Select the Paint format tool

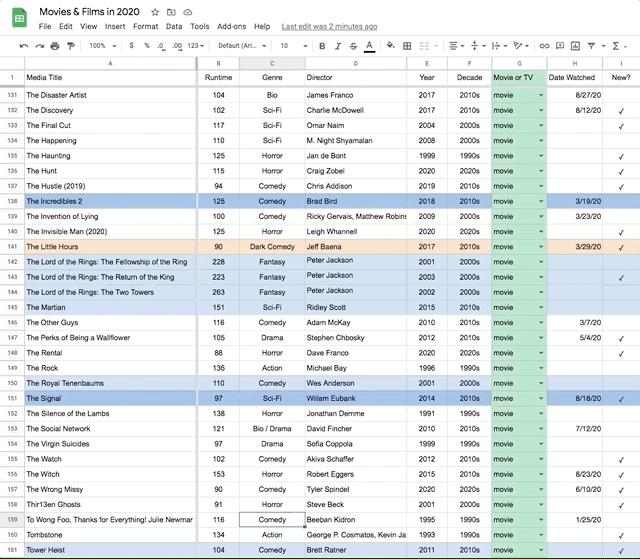point(71,46)
